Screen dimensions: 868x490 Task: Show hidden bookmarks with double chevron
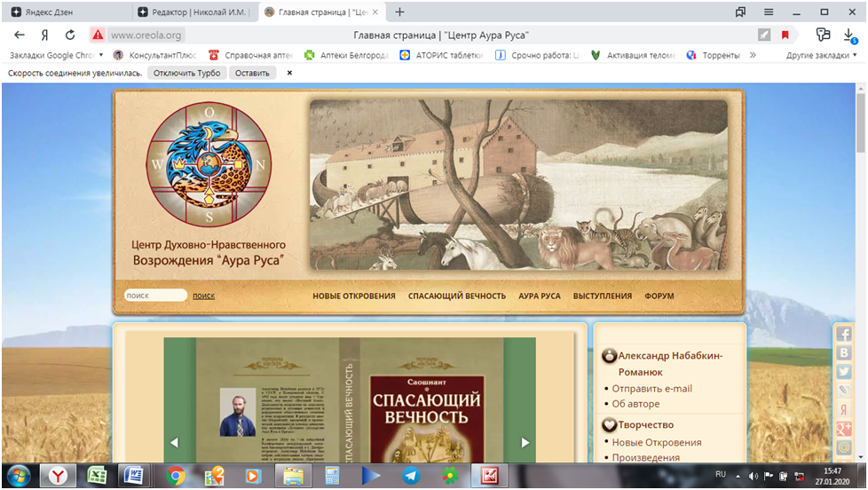click(753, 55)
